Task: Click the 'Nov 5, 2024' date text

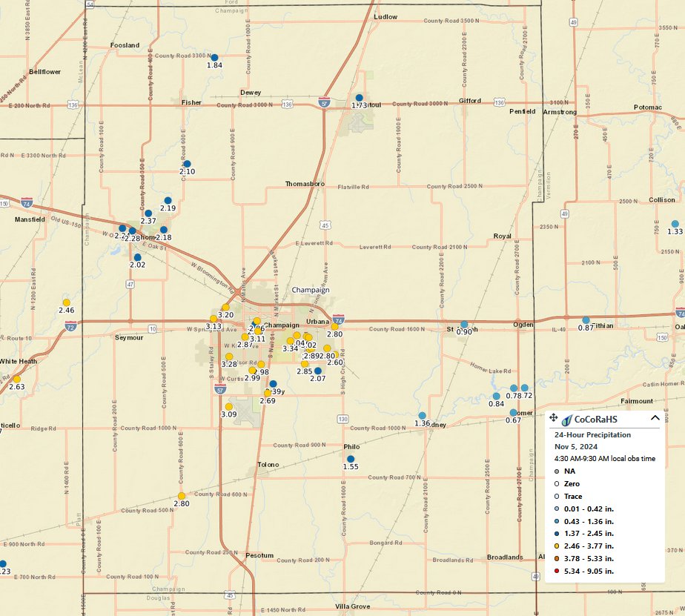Action: coord(576,446)
